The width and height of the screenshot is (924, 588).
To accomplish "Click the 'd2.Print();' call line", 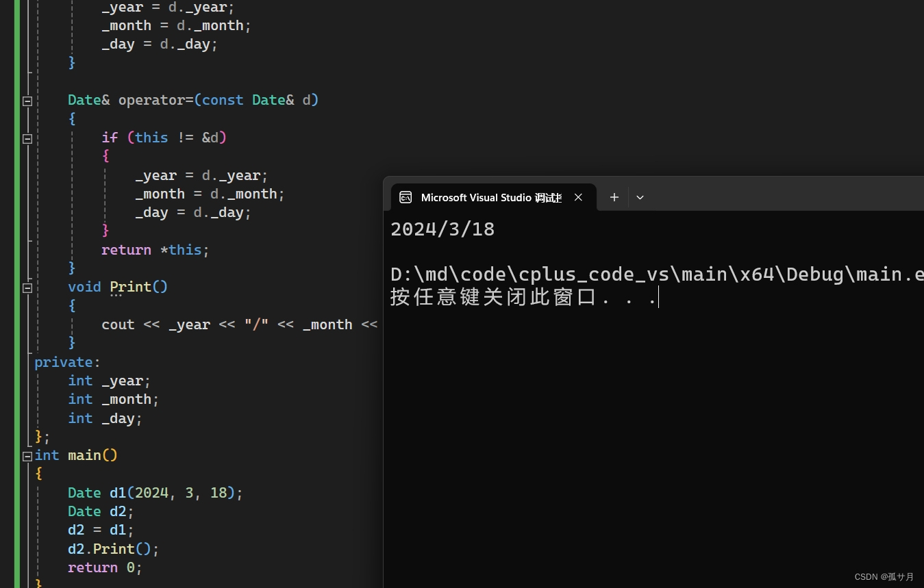I will coord(113,549).
